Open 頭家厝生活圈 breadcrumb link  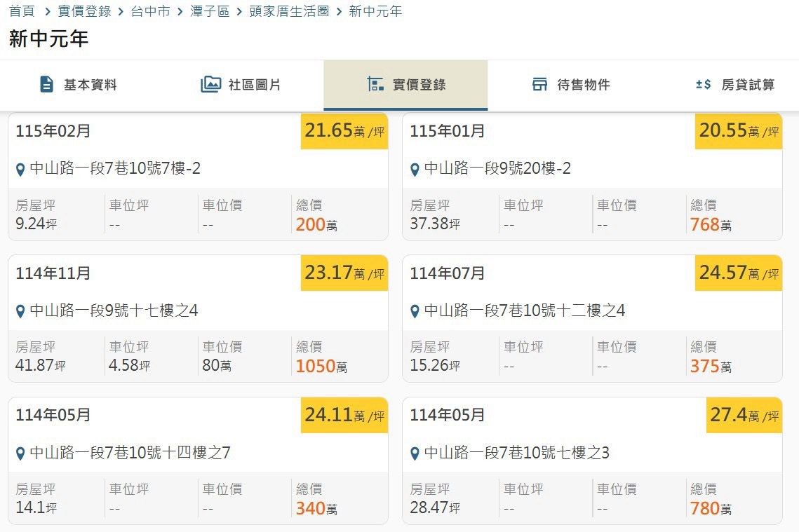[x=289, y=12]
